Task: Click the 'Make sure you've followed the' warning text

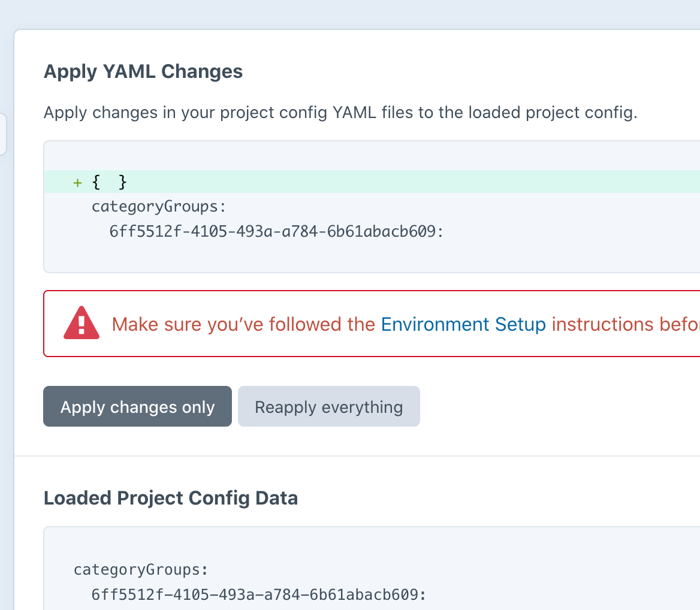Action: 243,324
